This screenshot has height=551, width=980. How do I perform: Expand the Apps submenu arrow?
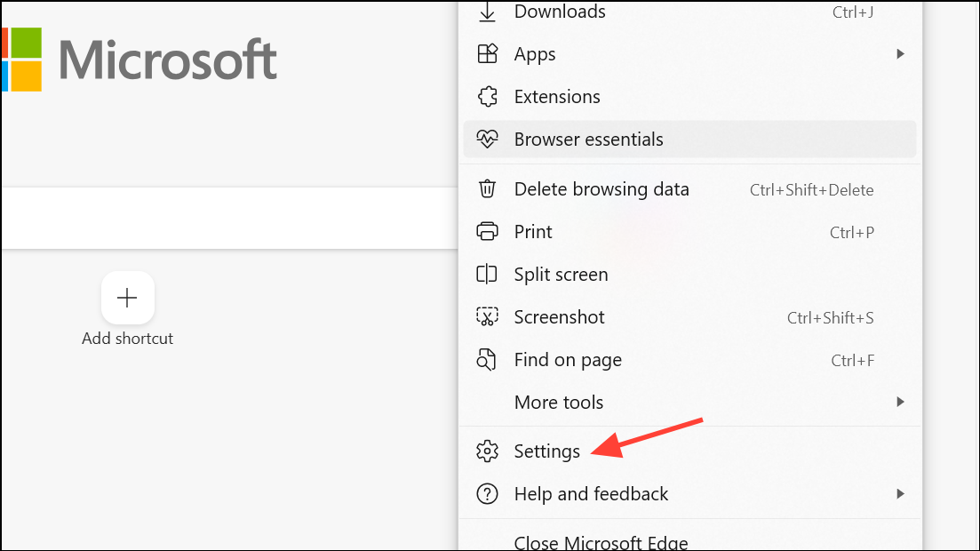(x=900, y=54)
